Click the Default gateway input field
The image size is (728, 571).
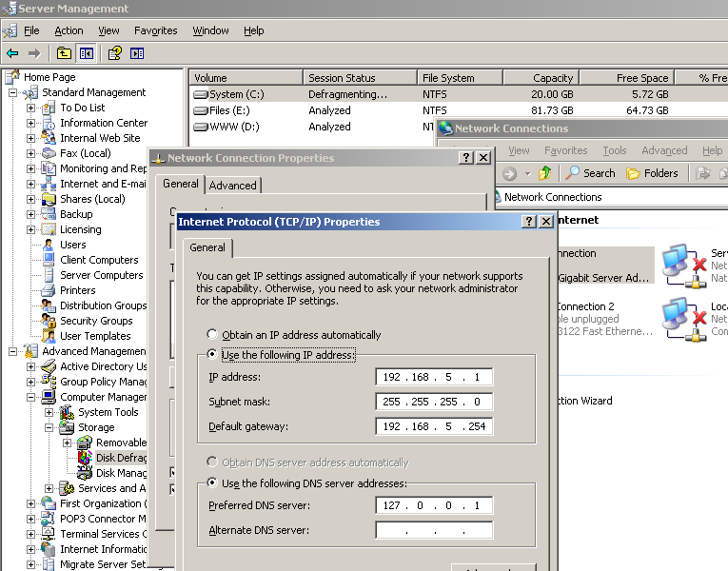coord(434,426)
